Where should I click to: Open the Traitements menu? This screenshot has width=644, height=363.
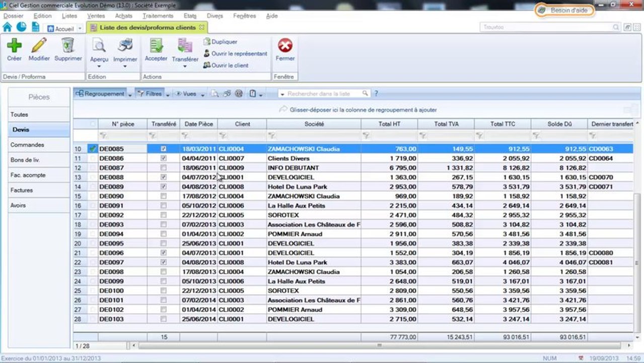pyautogui.click(x=158, y=16)
